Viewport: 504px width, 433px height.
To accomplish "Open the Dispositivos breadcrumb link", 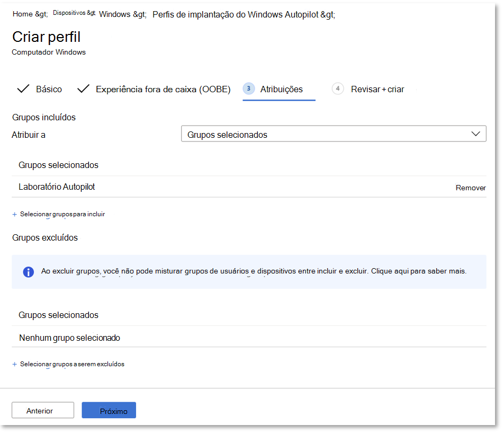I will click(x=69, y=13).
